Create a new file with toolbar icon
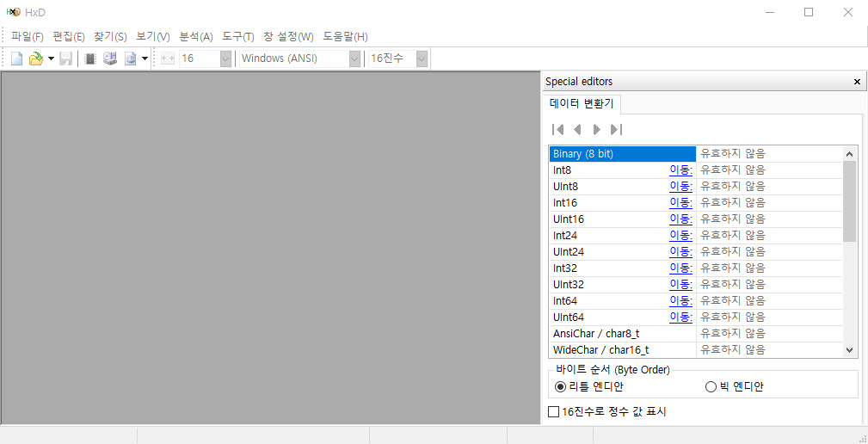 (16, 59)
